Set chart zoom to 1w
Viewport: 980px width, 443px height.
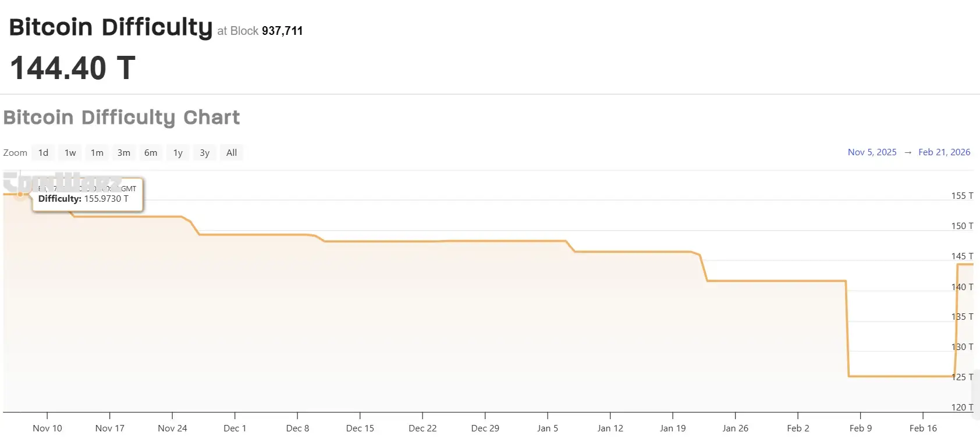[x=70, y=153]
